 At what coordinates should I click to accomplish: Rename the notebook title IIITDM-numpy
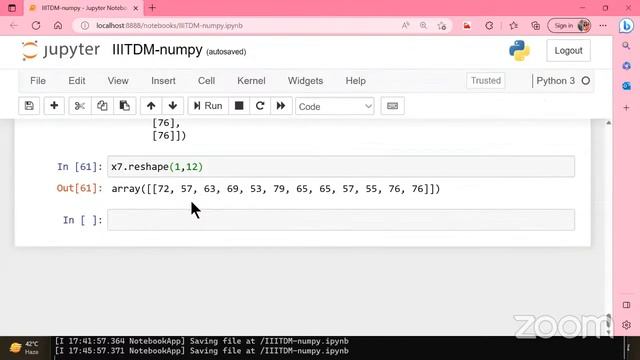[x=157, y=50]
